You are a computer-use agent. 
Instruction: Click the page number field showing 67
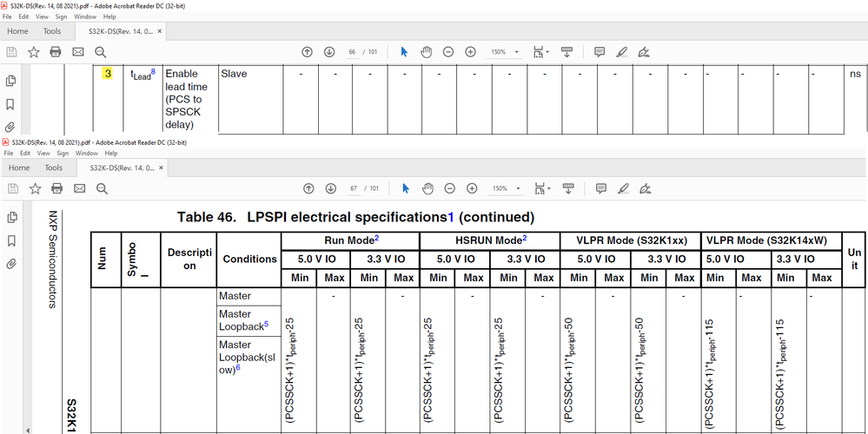pyautogui.click(x=354, y=188)
